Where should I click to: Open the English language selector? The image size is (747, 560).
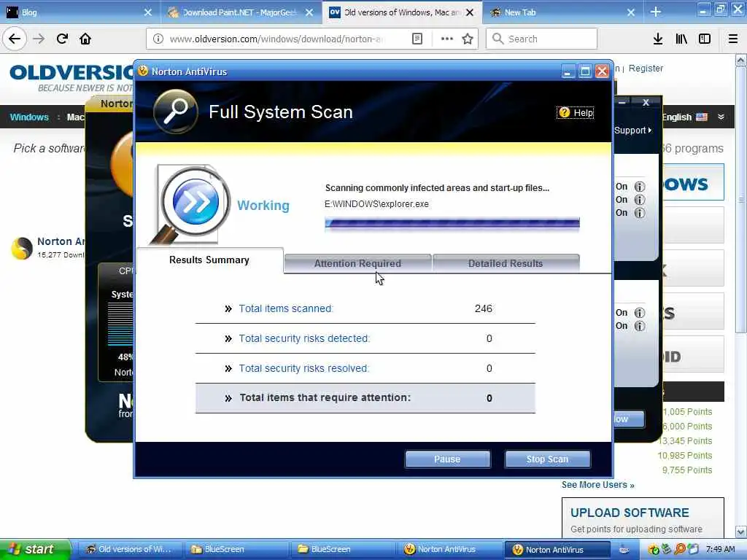click(x=684, y=117)
